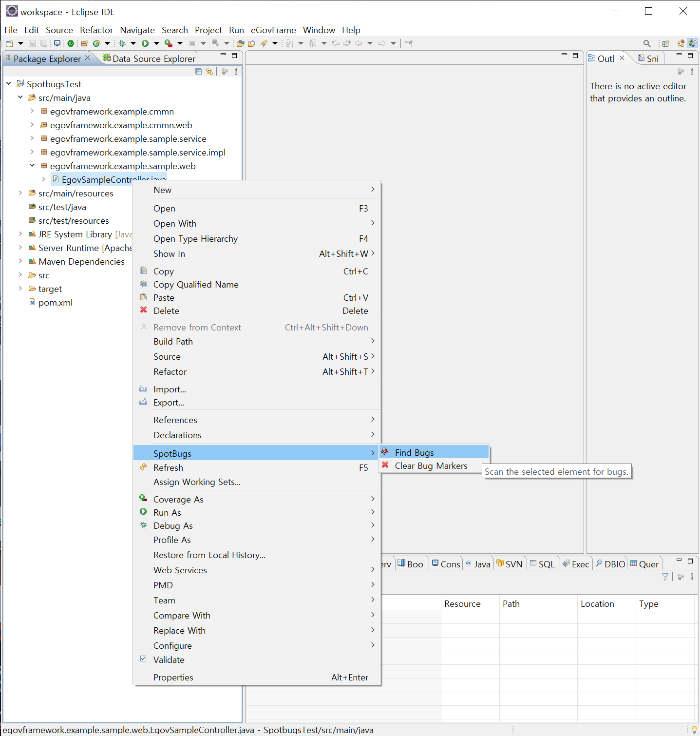Click Link with Editor icon
Screen dimensions: 700x736
click(x=209, y=72)
